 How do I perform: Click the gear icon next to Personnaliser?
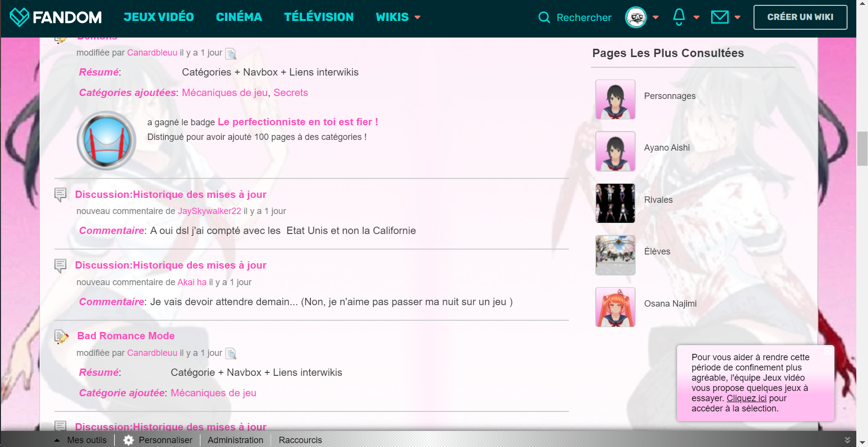129,440
